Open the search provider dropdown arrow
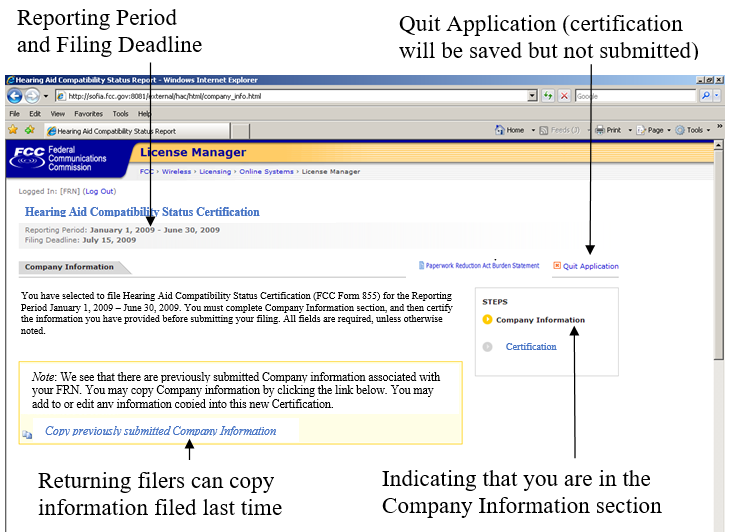The width and height of the screenshot is (730, 532). (716, 96)
